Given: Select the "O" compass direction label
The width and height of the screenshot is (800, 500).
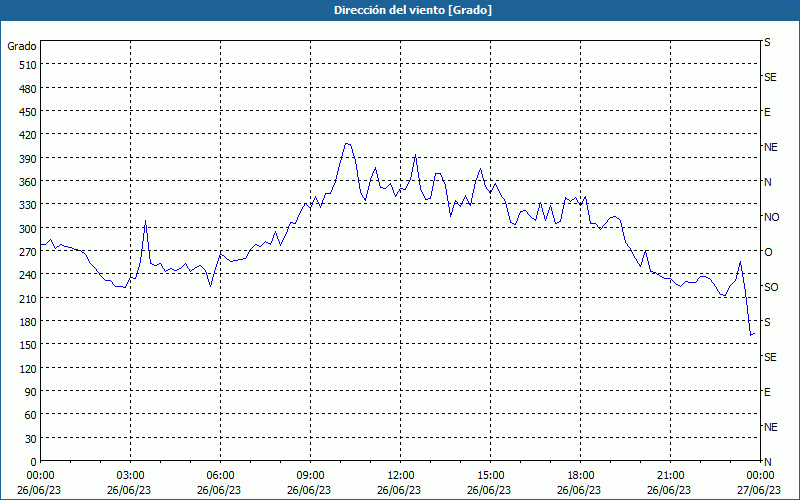Looking at the screenshot, I should (768, 252).
